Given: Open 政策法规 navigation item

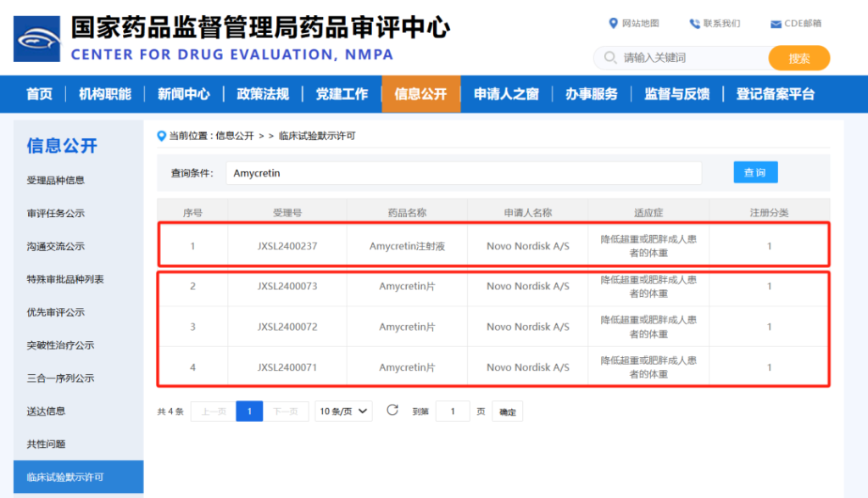Looking at the screenshot, I should point(263,94).
